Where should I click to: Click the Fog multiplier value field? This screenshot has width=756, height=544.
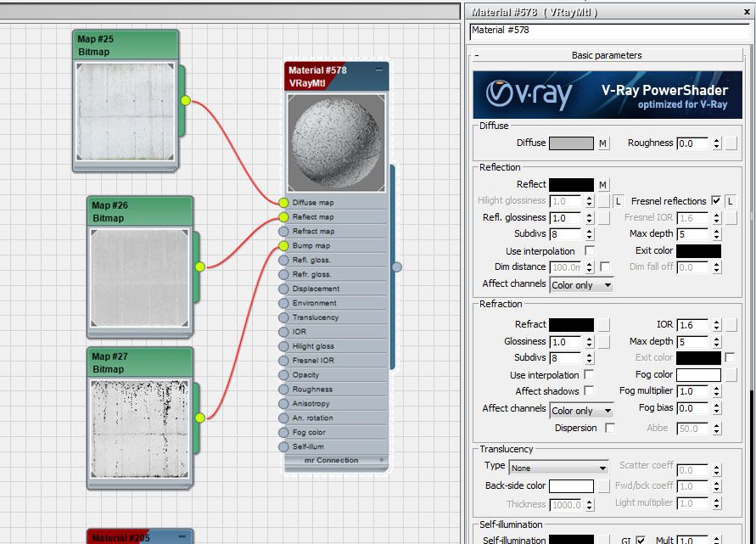(693, 391)
